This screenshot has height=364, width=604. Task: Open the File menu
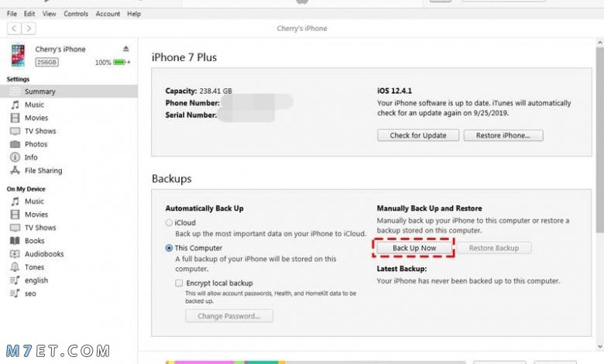click(x=12, y=13)
